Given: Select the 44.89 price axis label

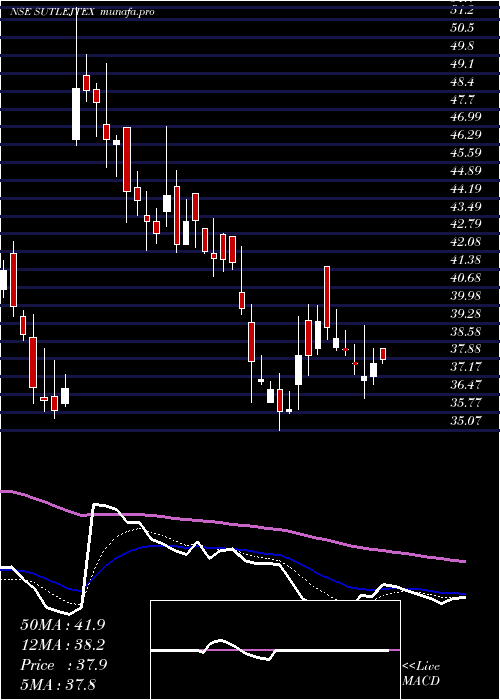Looking at the screenshot, I should click(x=466, y=171).
